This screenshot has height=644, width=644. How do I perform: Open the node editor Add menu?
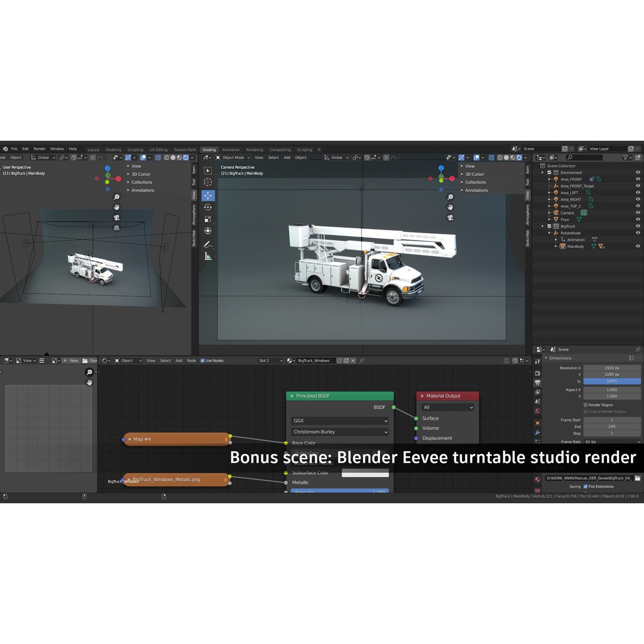coord(179,361)
